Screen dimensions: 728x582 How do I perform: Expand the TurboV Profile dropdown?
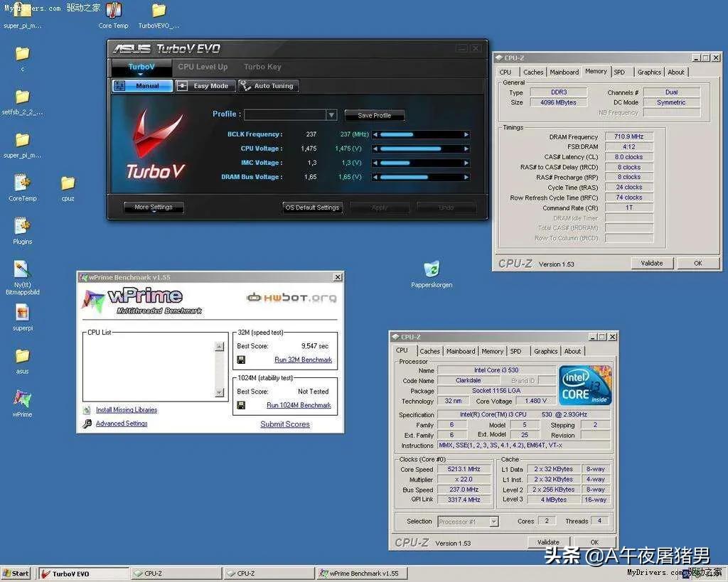(331, 115)
